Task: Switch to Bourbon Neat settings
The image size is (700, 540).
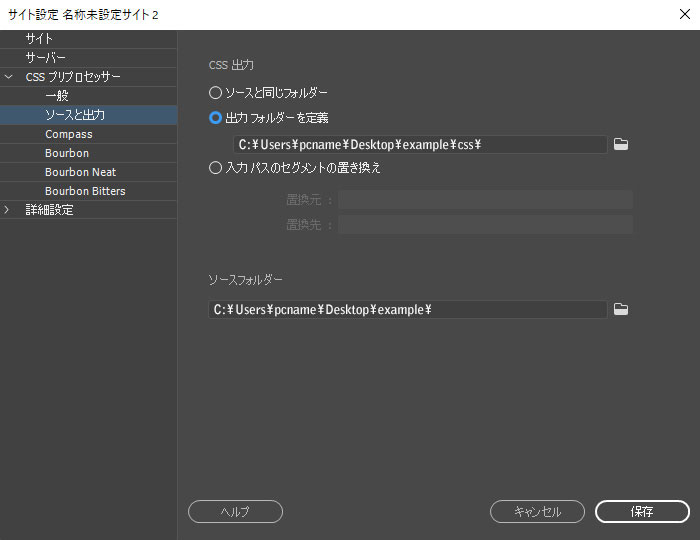Action: pos(80,172)
